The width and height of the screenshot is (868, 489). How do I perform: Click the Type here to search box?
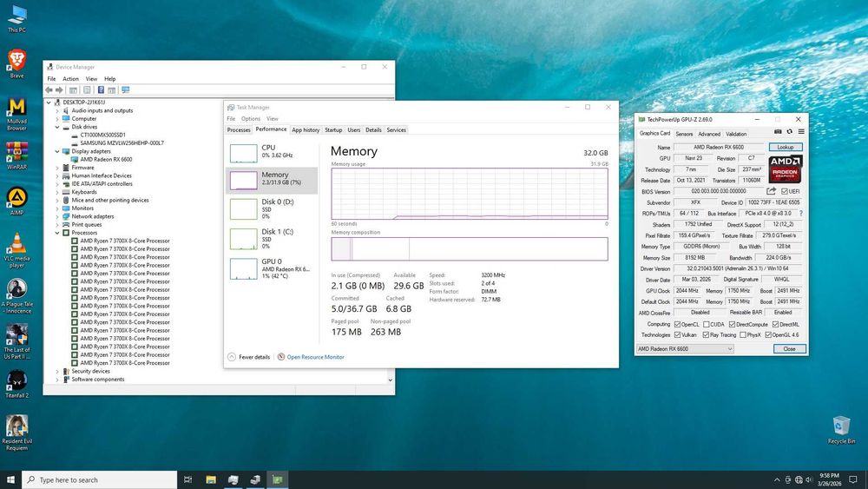[100, 479]
